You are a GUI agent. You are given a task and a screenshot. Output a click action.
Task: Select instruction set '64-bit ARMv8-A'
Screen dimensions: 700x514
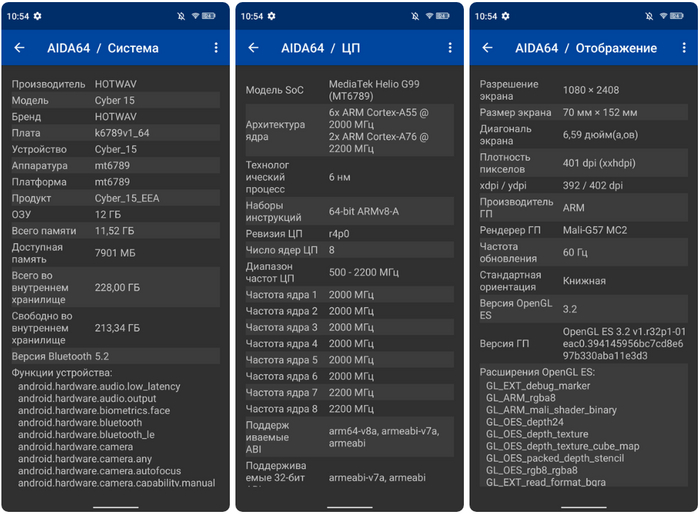point(364,211)
